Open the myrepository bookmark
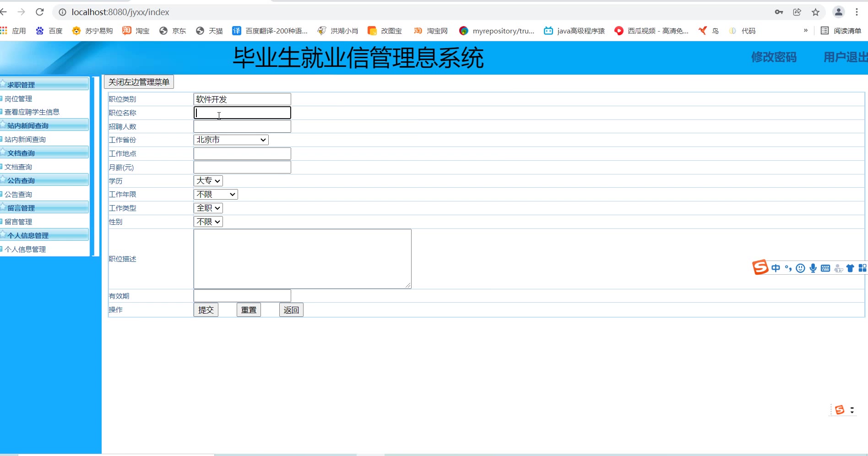This screenshot has height=456, width=868. pos(497,31)
